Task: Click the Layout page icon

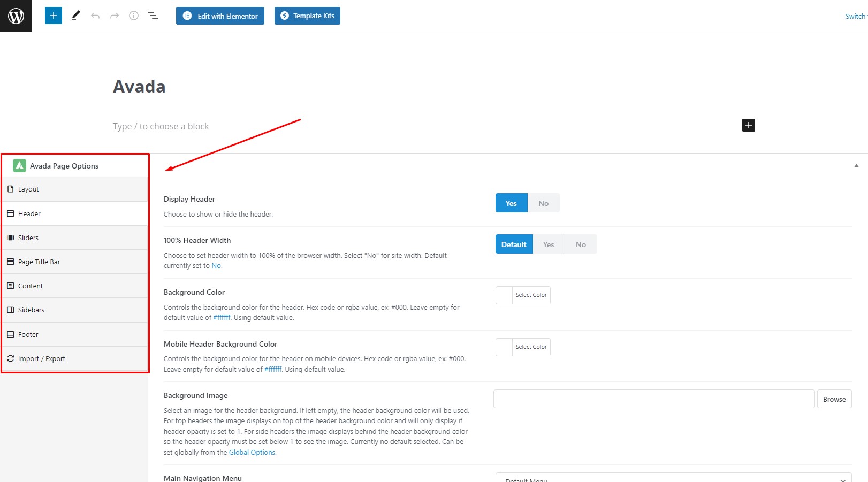Action: coord(10,189)
